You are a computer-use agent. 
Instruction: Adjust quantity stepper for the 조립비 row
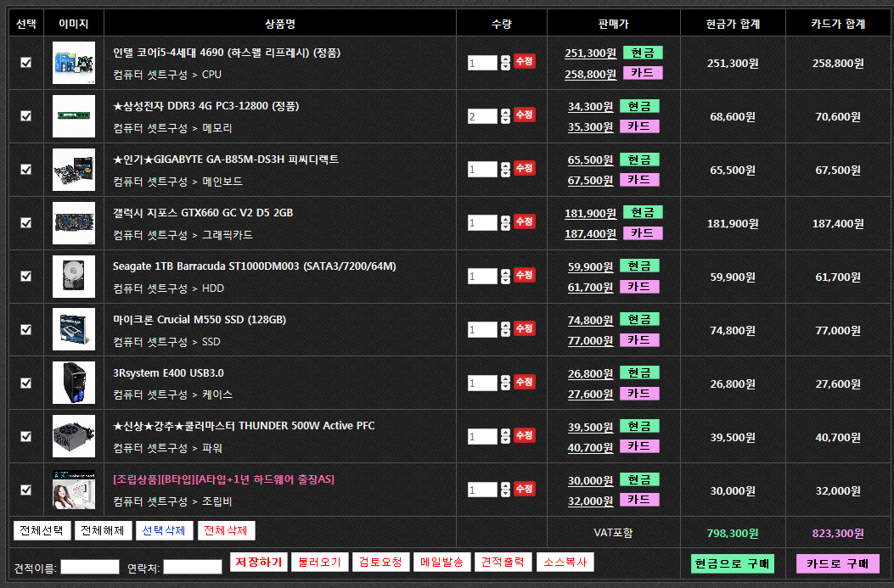(505, 490)
